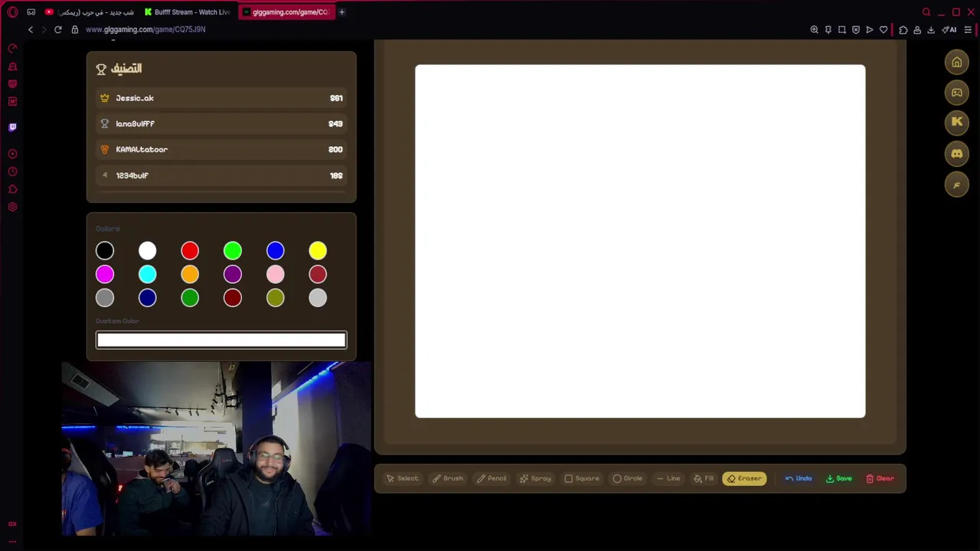This screenshot has width=980, height=551.
Task: Open the search tabs magnifier
Action: click(x=926, y=12)
